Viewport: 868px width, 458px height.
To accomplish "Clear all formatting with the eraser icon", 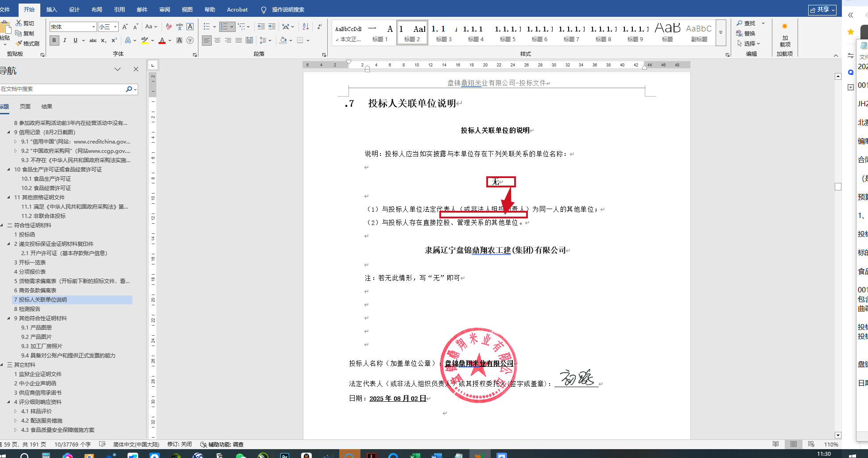I will [x=169, y=27].
